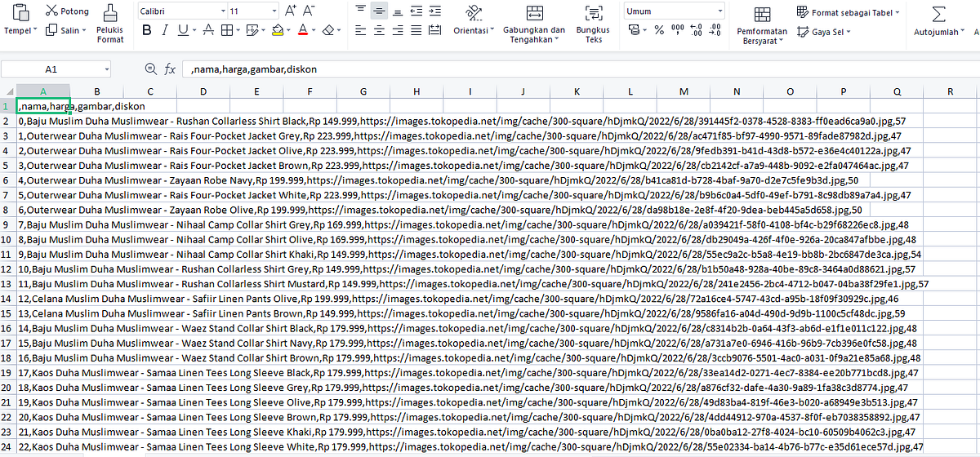Screen dimensions: 980x457
Task: Click the eraser clear icon
Action: pos(328,30)
